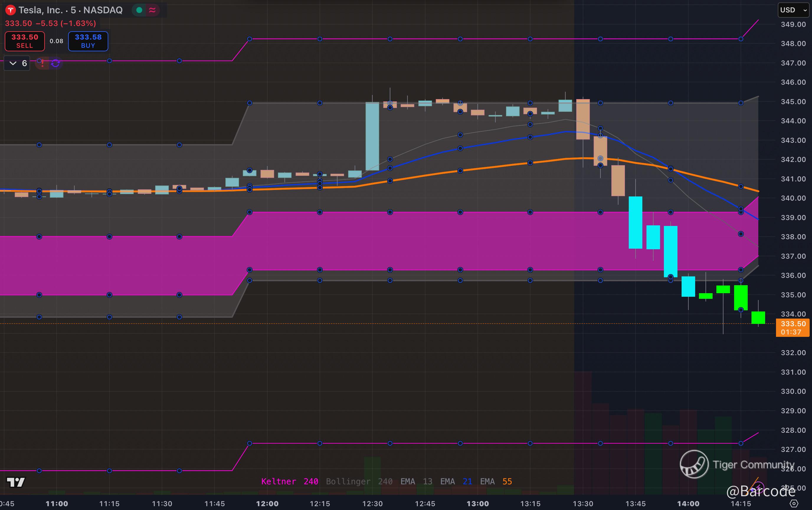Viewport: 812px width, 510px height.
Task: Click the Bollinger 240 indicator label
Action: coord(359,481)
